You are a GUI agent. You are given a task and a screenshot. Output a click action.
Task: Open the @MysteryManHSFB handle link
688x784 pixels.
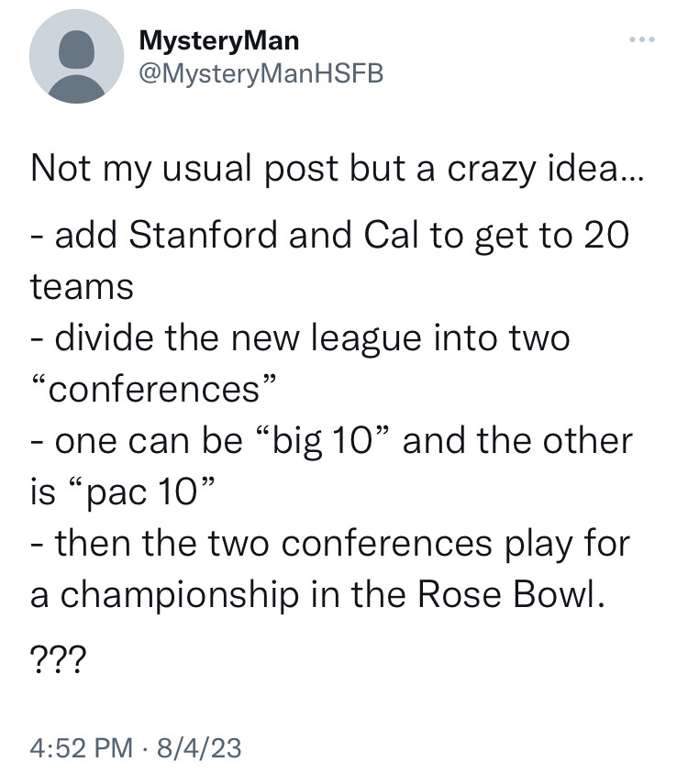coord(261,73)
